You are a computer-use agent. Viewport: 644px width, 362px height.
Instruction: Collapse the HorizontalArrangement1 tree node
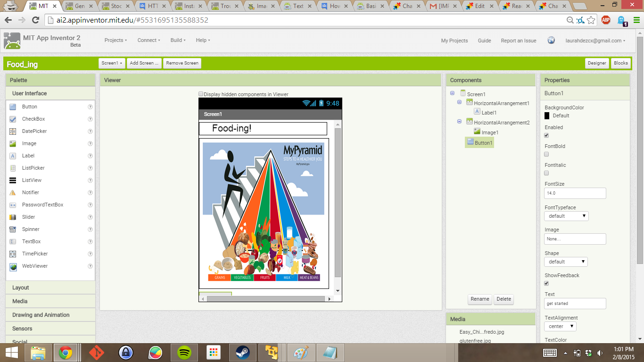click(459, 102)
